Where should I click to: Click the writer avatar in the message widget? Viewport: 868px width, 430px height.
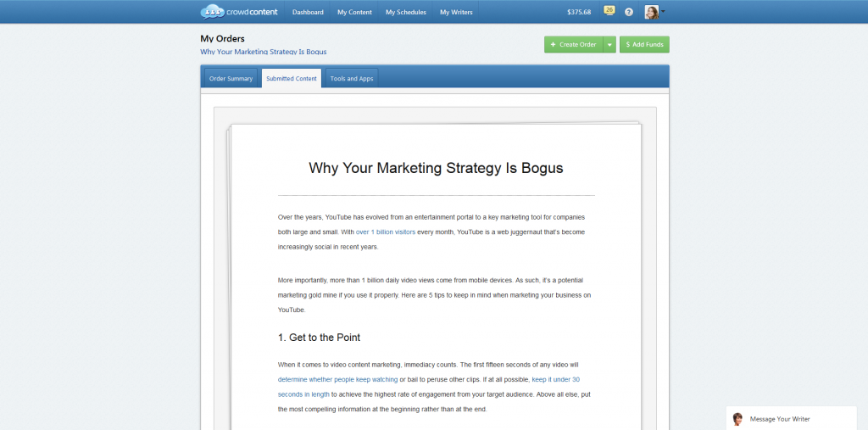pos(737,419)
